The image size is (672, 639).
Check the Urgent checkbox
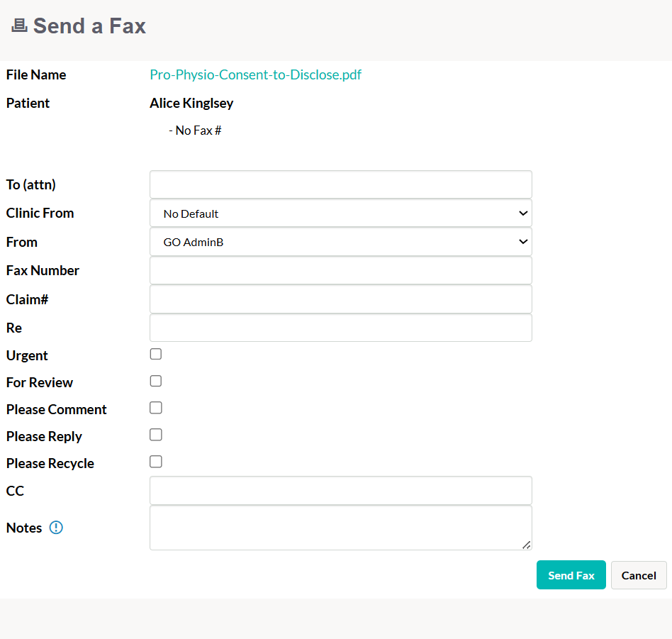[x=155, y=354]
